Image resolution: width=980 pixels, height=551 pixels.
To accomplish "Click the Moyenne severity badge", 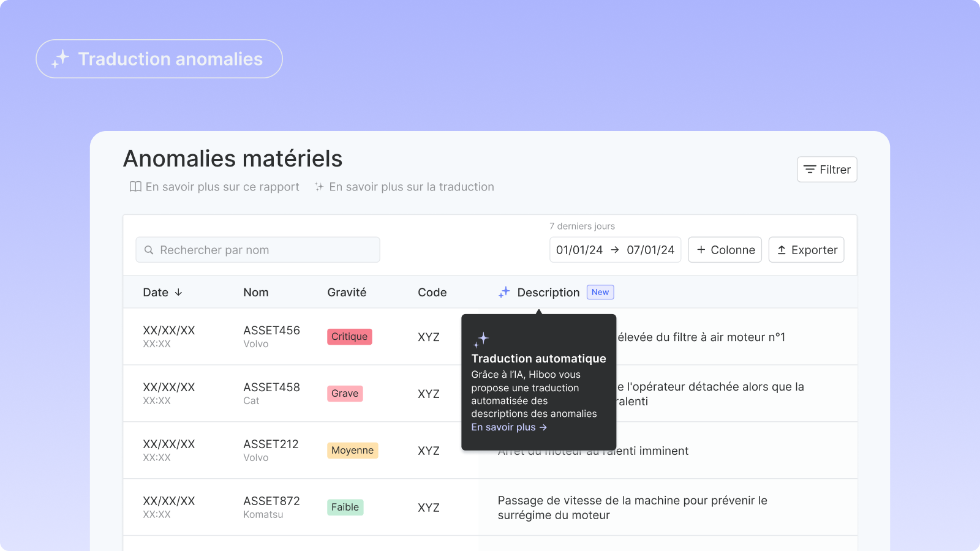I will pos(353,451).
